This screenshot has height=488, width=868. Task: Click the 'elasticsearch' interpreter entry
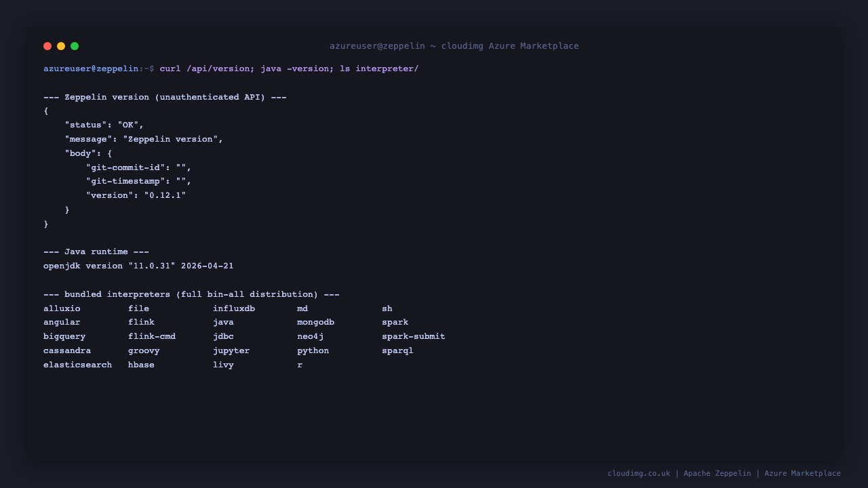(x=78, y=365)
